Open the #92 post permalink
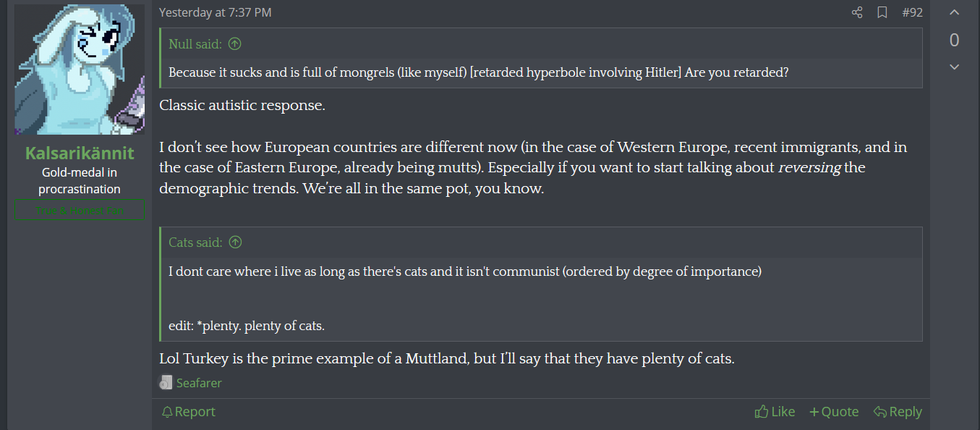Screen dimensions: 980x430 click(x=912, y=13)
